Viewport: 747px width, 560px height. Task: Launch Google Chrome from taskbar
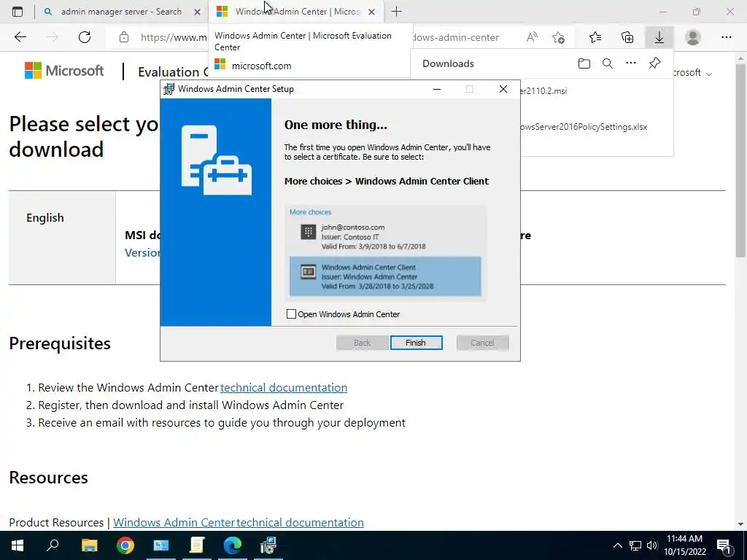125,545
